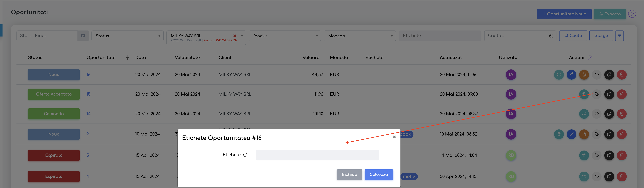Expand the Status filter dropdown
Image resolution: width=644 pixels, height=188 pixels.
127,36
